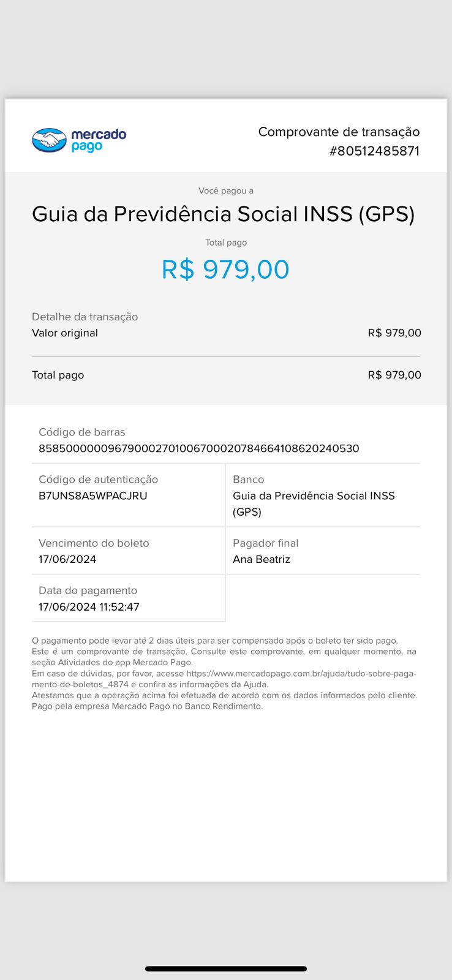
Task: Click the "Código de barras" label
Action: point(81,432)
